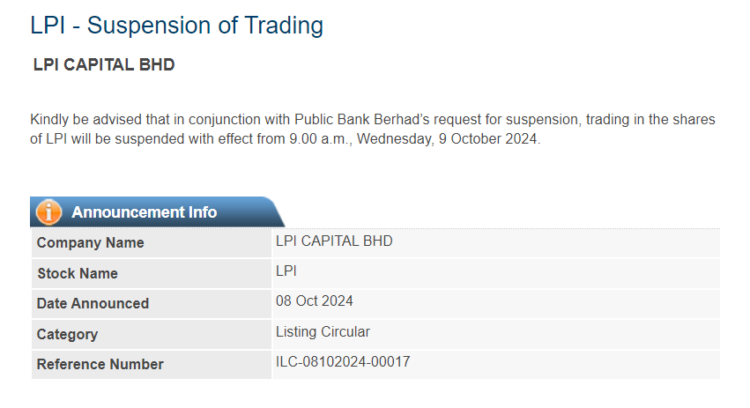The image size is (750, 408).
Task: Click the bold LPI CAPITAL BHD subheading
Action: click(x=104, y=66)
